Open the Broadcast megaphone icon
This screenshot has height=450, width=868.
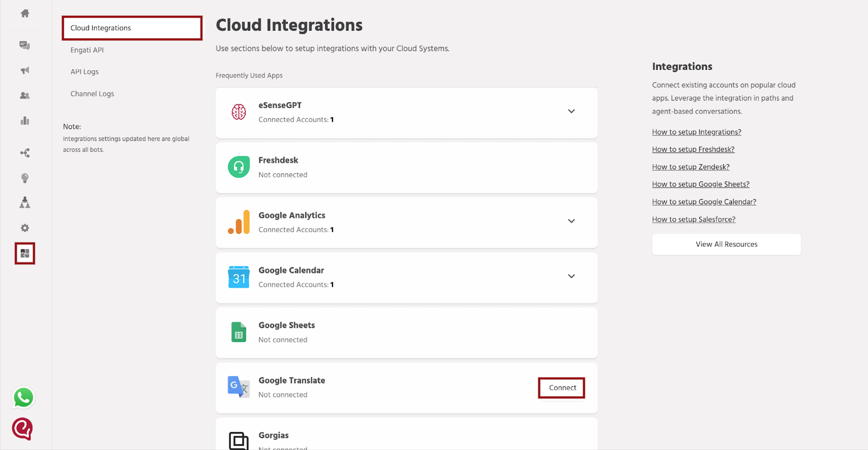point(25,70)
